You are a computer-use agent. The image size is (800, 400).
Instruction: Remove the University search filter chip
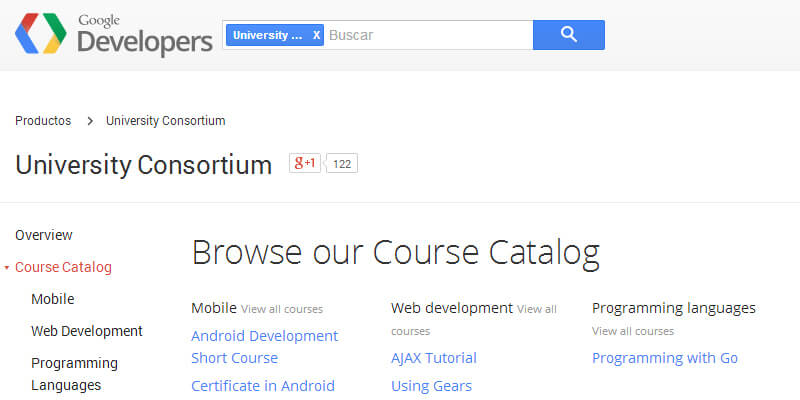[x=316, y=35]
